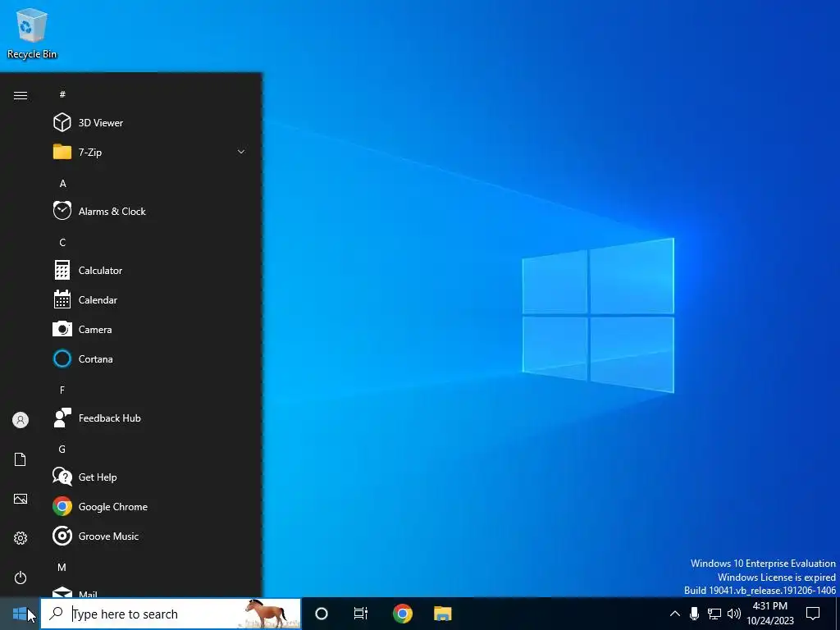Open Google Chrome from Start menu list
Image resolution: width=840 pixels, height=630 pixels.
[x=150, y=506]
